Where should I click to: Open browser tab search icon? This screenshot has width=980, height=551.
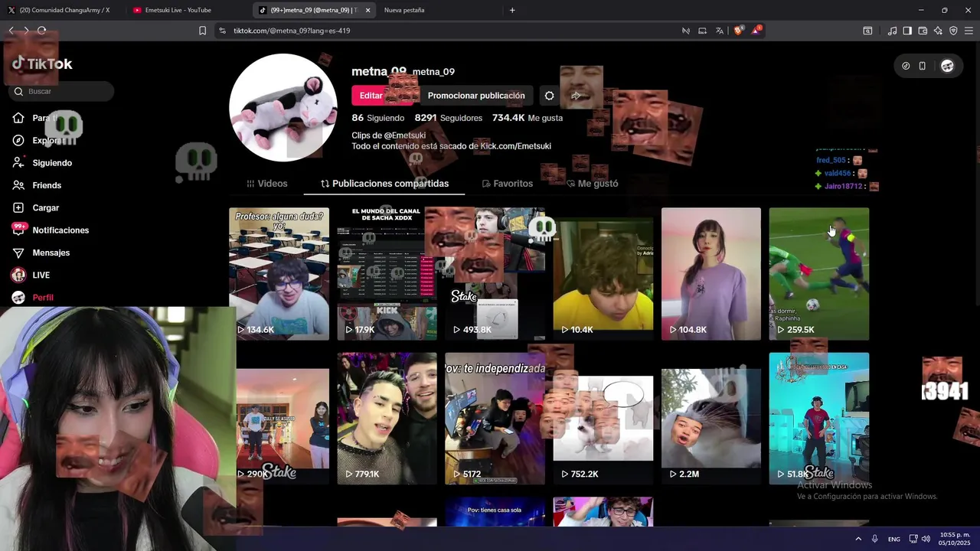[x=867, y=31]
